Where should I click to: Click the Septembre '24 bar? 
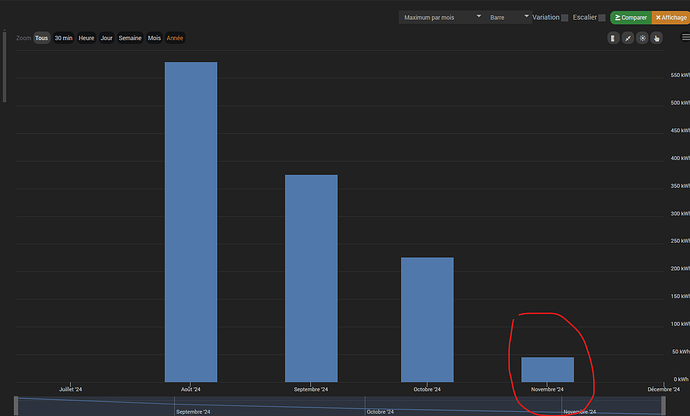311,278
